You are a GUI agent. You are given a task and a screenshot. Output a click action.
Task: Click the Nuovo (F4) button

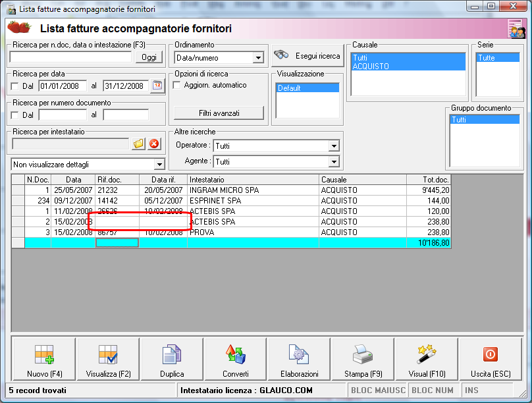pos(44,360)
